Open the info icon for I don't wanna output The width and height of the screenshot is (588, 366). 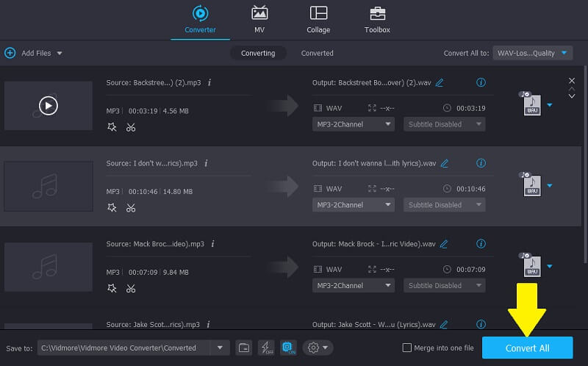click(x=481, y=163)
